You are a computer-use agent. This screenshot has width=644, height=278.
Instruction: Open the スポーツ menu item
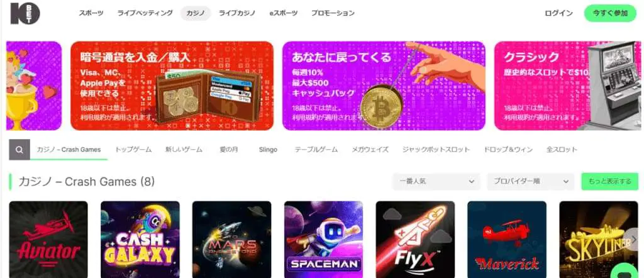point(91,13)
